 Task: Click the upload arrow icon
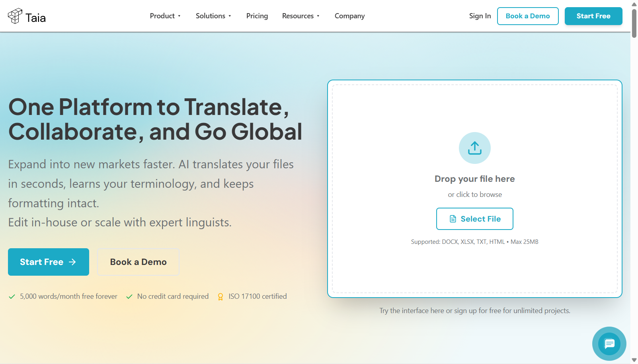(474, 148)
